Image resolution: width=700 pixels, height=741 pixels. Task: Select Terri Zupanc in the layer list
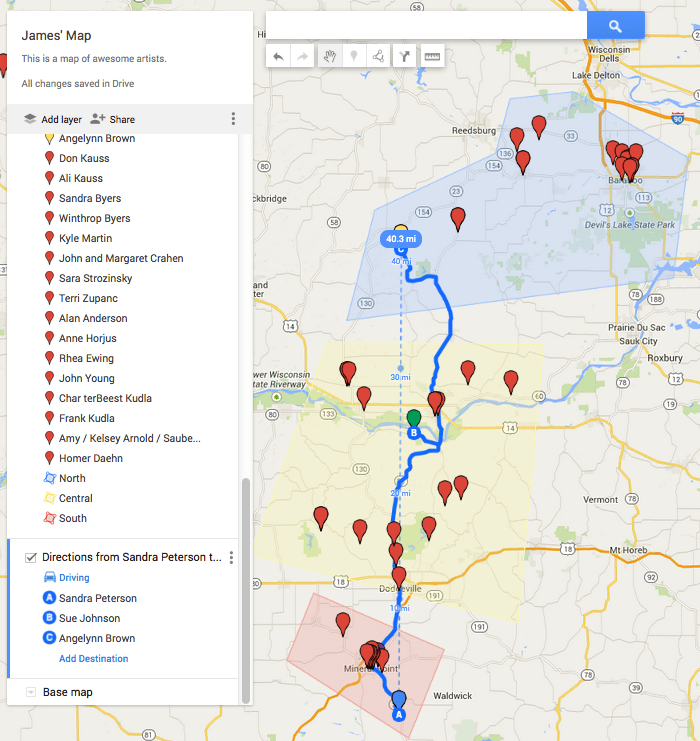click(x=88, y=298)
